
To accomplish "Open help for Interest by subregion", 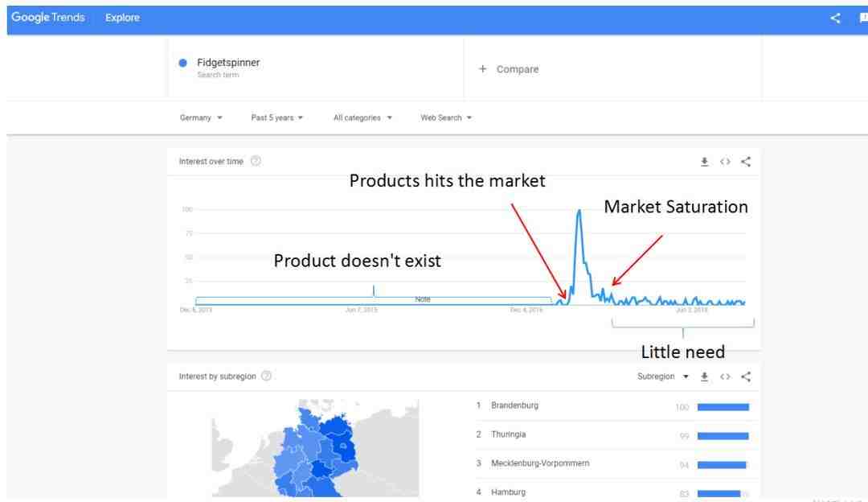I will [267, 376].
